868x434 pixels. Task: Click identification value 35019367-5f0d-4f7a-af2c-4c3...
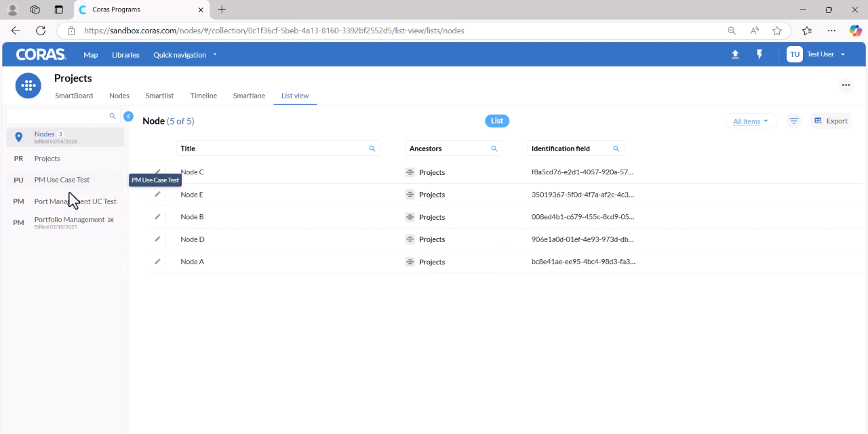[583, 195]
